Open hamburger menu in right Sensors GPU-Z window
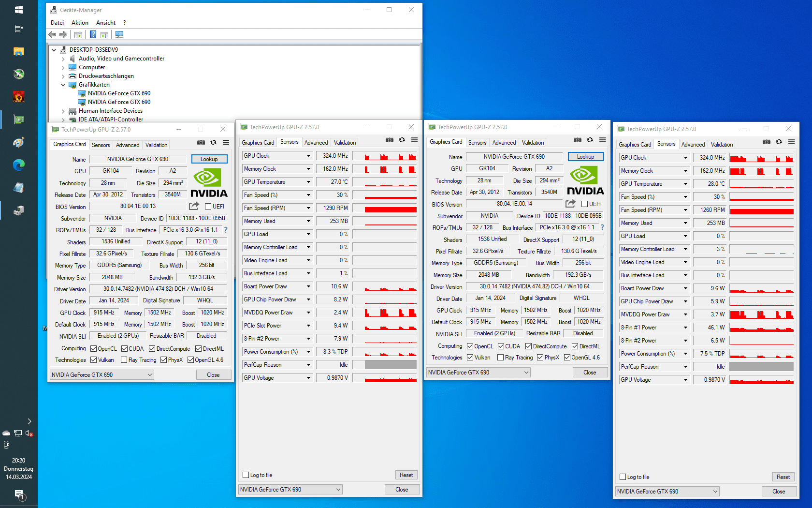 click(x=791, y=142)
